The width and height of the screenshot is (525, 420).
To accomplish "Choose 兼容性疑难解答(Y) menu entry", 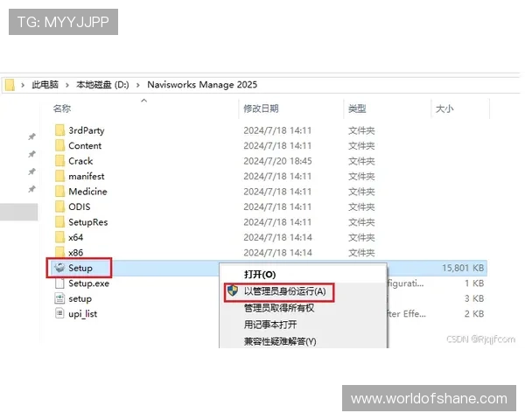I will click(280, 341).
